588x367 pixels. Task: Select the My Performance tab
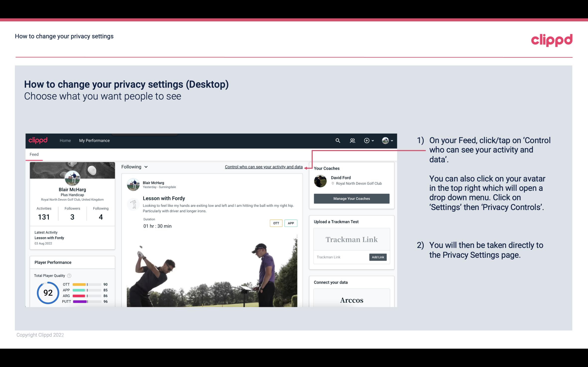[x=94, y=140]
